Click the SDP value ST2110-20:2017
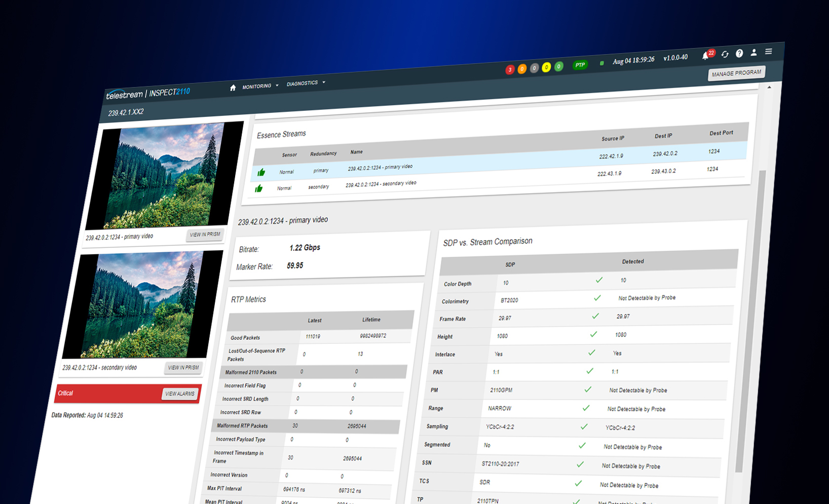 (x=500, y=464)
